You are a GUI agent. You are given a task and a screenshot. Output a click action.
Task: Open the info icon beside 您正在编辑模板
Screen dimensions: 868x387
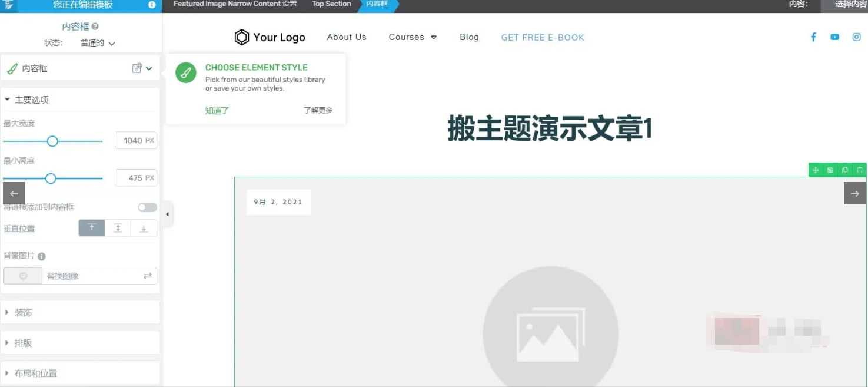[x=152, y=5]
